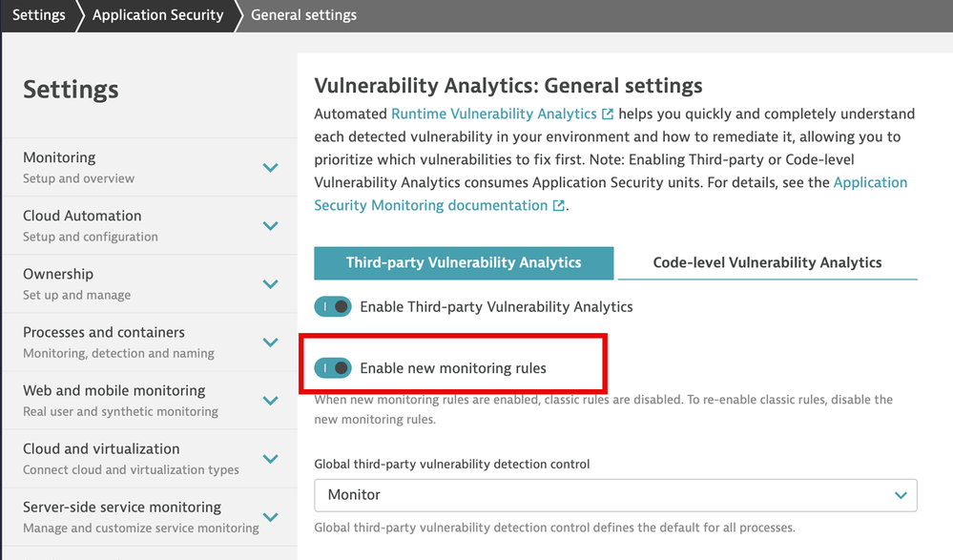Select Third-party Vulnerability Analytics tab

(x=464, y=262)
